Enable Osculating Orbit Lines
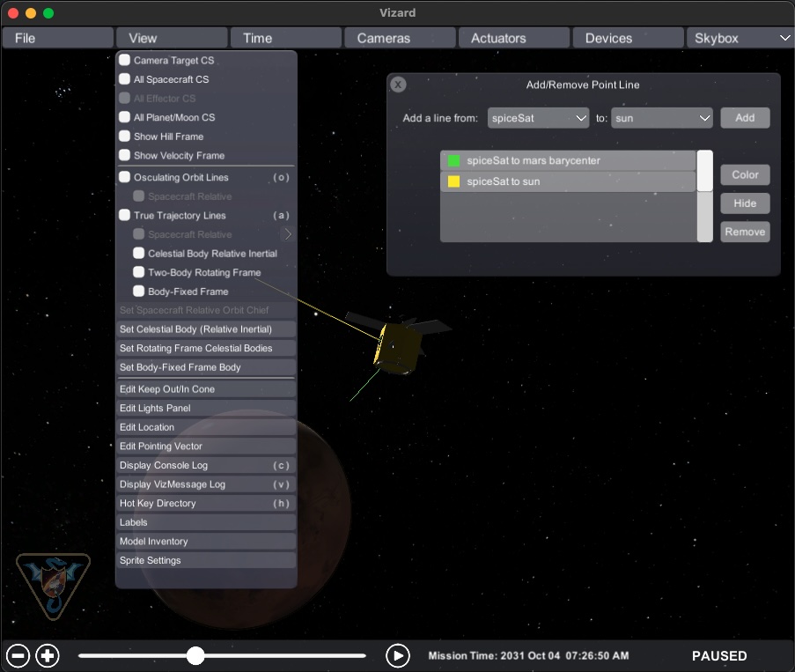The width and height of the screenshot is (795, 672). [x=125, y=177]
